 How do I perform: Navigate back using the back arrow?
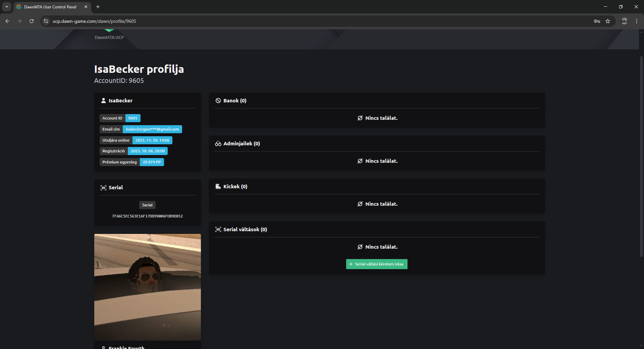tap(7, 21)
